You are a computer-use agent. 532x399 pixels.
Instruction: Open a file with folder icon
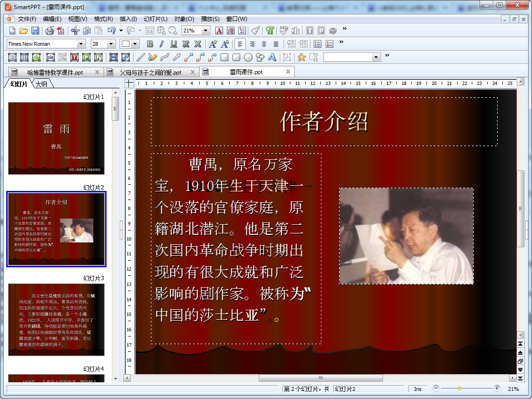[24, 31]
